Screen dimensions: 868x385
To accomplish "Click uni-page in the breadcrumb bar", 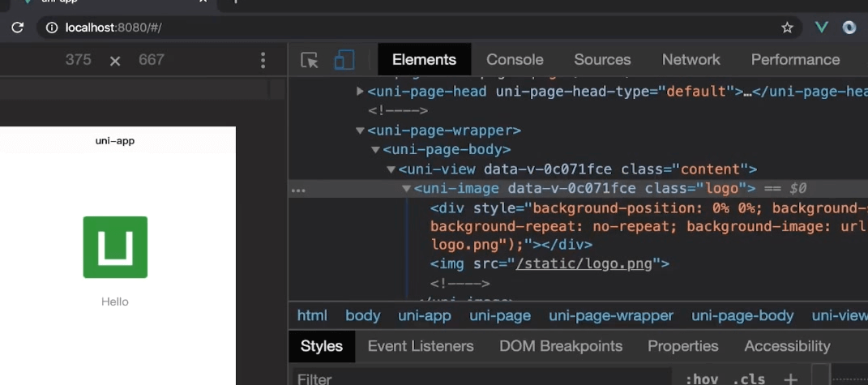I will coord(500,316).
